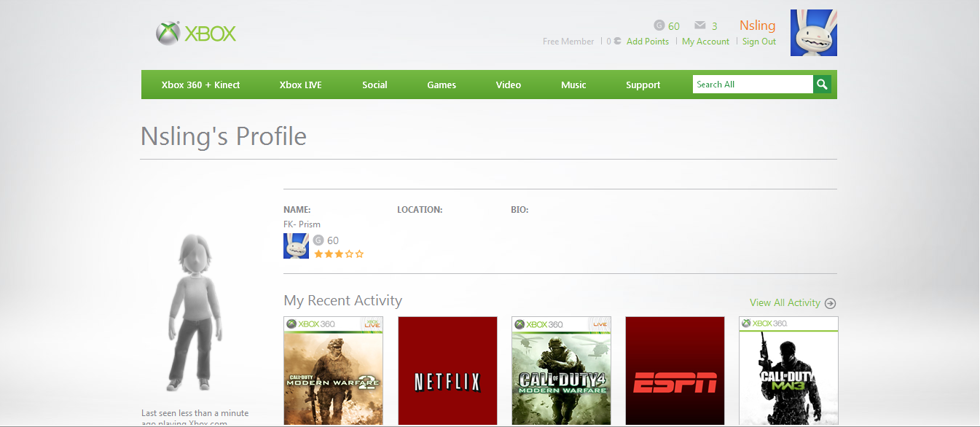
Task: Open the Call of Duty MW3 tile
Action: (789, 370)
